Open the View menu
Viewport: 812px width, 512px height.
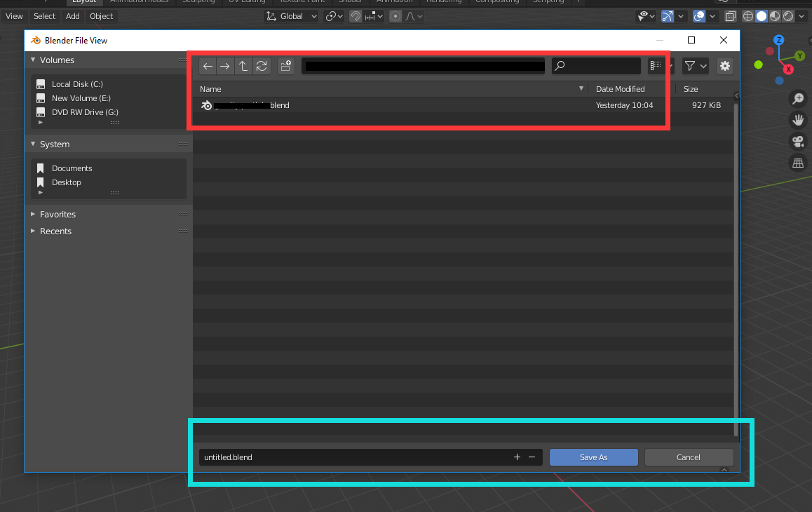click(x=14, y=16)
